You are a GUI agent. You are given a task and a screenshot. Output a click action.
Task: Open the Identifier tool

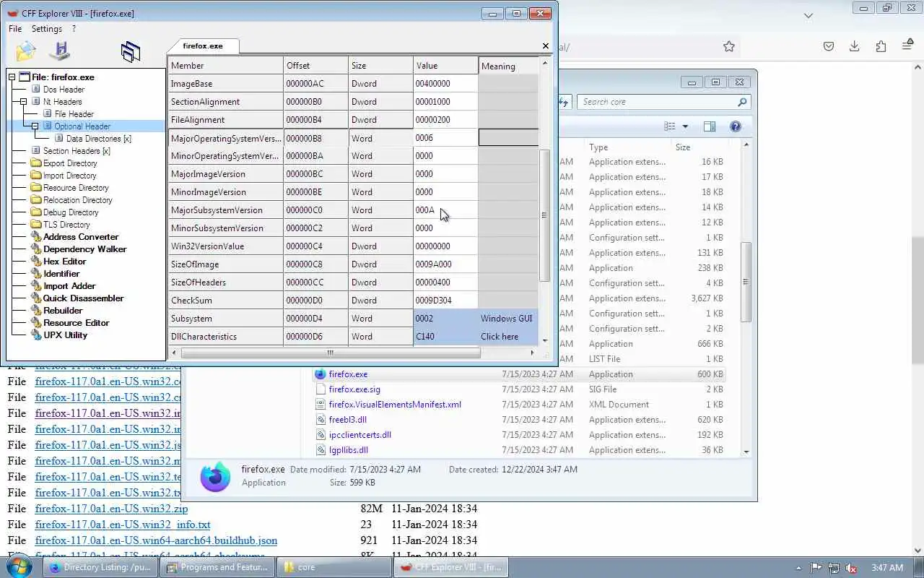pos(61,274)
